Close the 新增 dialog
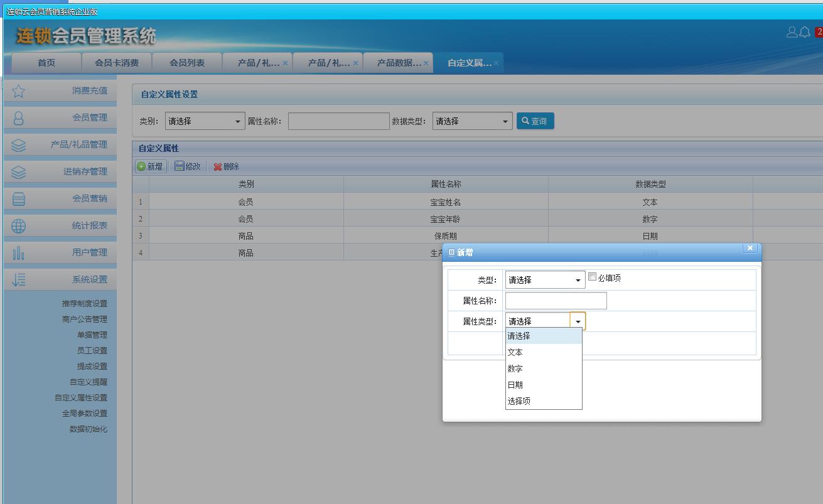Viewport: 823px width, 504px height. tap(750, 248)
